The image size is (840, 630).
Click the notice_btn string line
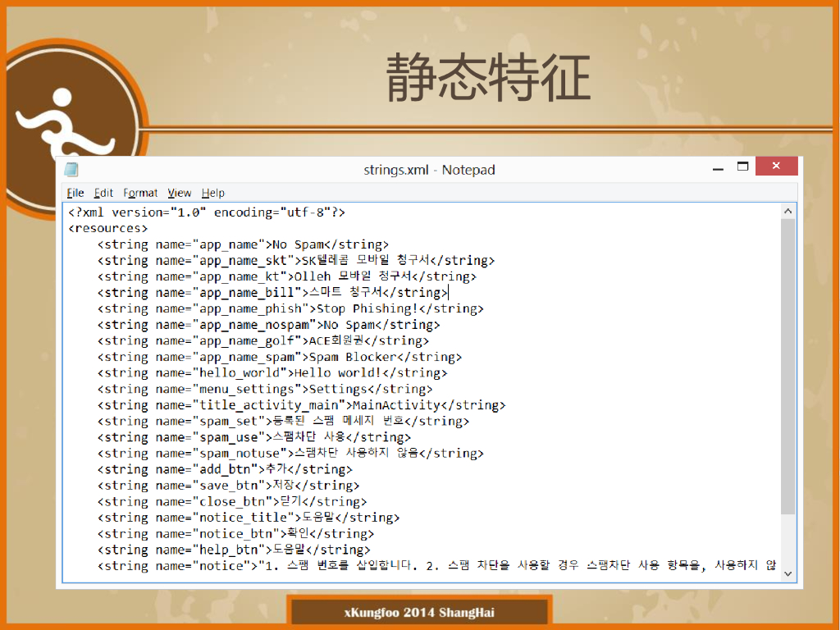coord(235,534)
